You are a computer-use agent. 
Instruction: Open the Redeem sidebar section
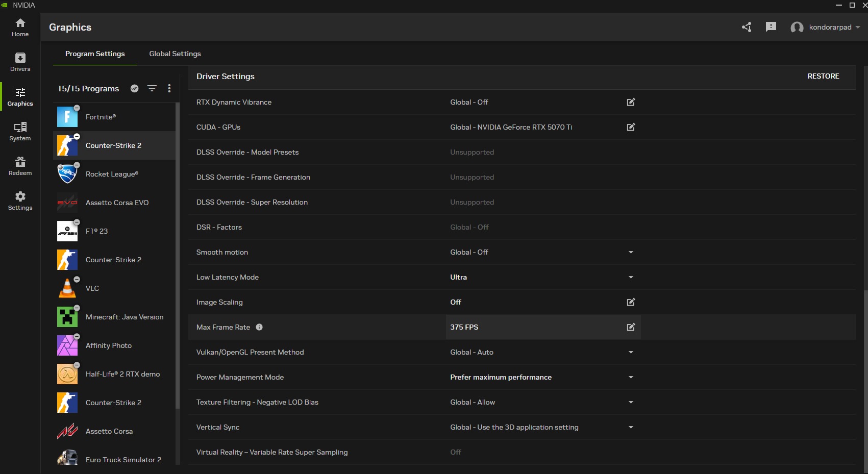click(20, 166)
